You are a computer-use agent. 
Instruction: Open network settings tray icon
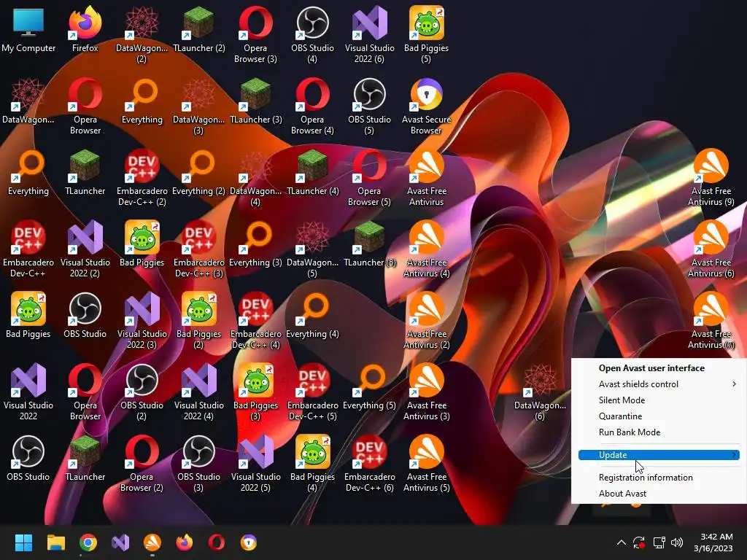coord(659,542)
